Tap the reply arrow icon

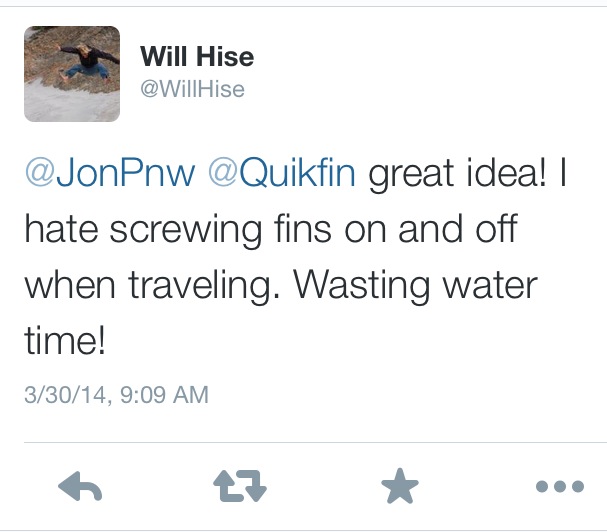pyautogui.click(x=80, y=486)
